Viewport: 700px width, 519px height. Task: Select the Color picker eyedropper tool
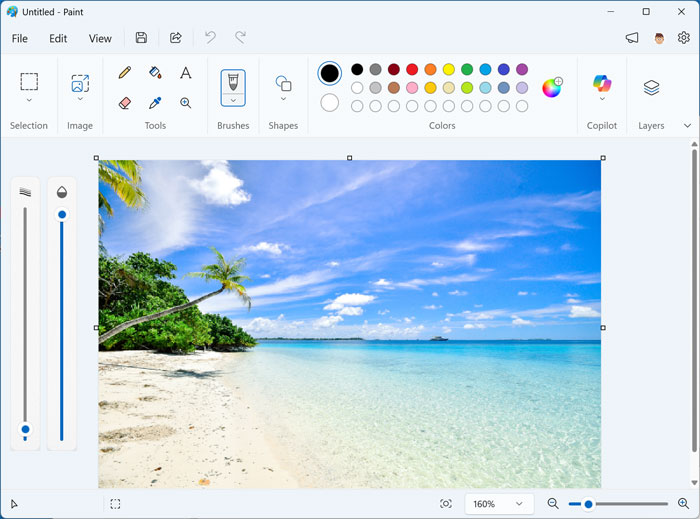[155, 103]
